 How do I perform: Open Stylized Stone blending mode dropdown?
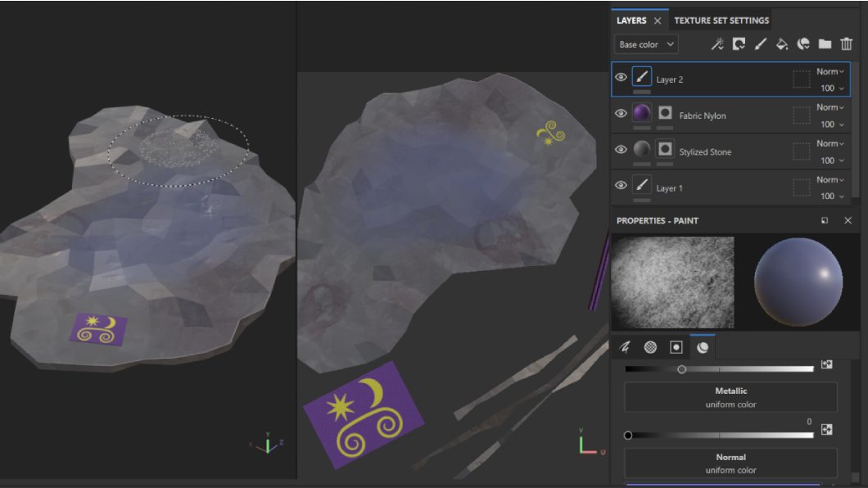point(830,143)
